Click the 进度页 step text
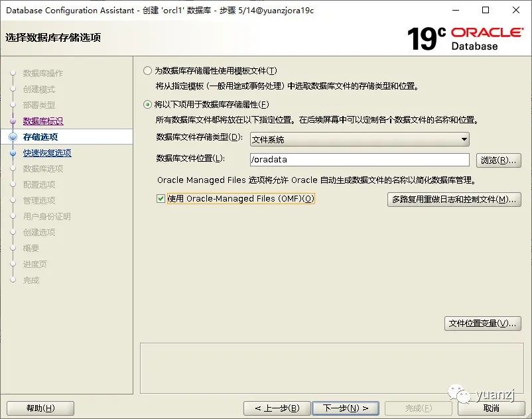 [34, 265]
